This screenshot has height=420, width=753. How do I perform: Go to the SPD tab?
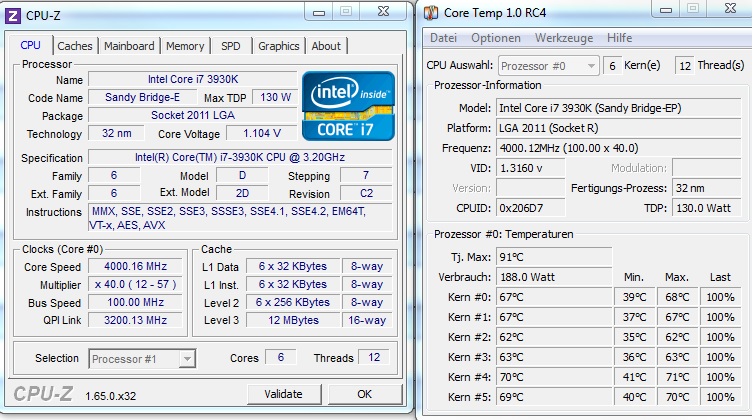pyautogui.click(x=231, y=46)
